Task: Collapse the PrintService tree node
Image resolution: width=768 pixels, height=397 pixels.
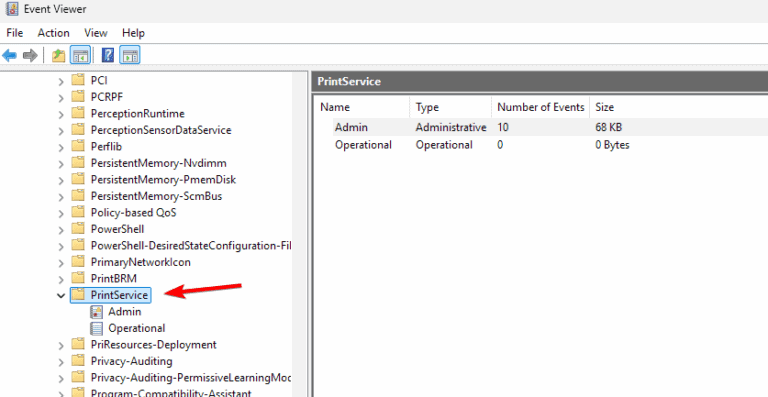Action: click(61, 296)
